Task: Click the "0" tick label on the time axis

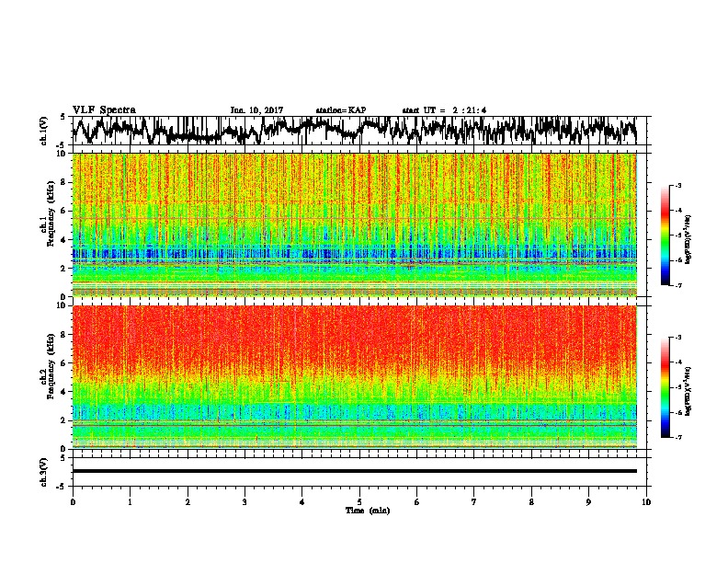Action: click(73, 502)
